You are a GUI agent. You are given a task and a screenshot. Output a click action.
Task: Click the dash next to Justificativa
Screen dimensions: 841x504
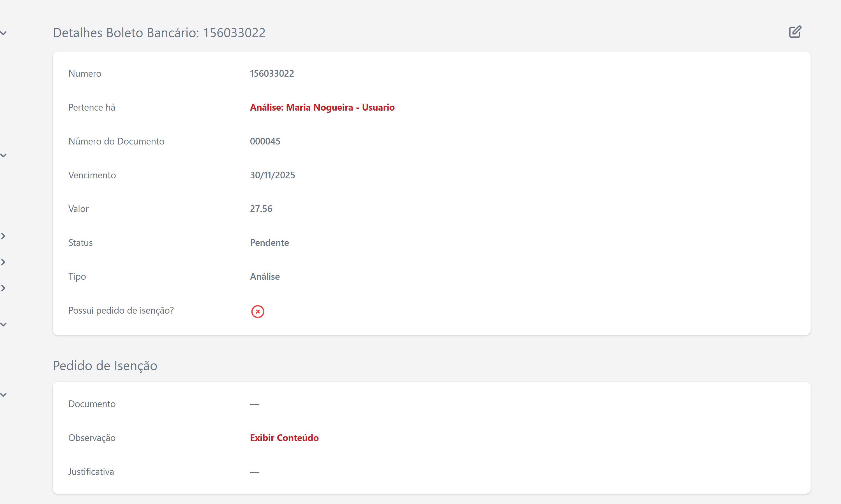254,472
